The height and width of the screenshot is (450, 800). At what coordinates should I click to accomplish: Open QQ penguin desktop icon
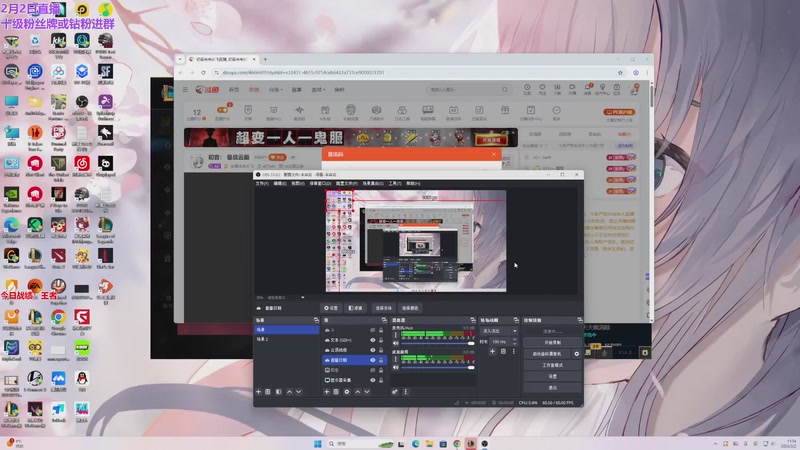pyautogui.click(x=82, y=381)
